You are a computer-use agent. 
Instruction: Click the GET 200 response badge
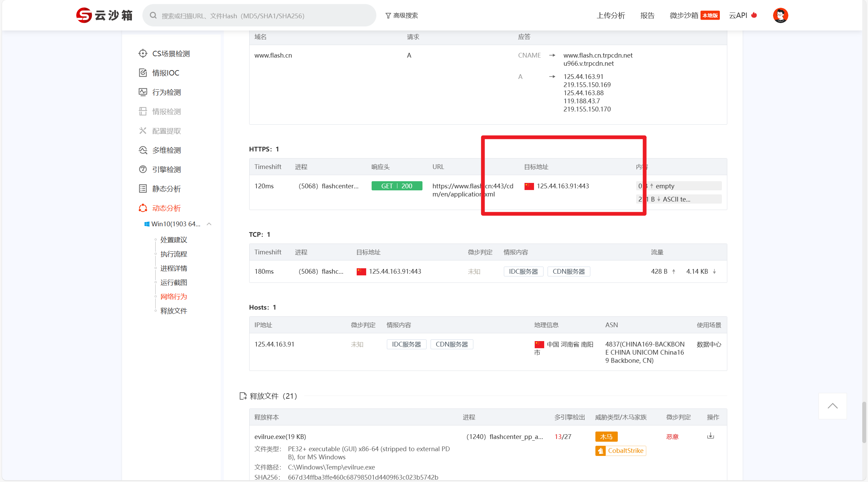pyautogui.click(x=397, y=186)
